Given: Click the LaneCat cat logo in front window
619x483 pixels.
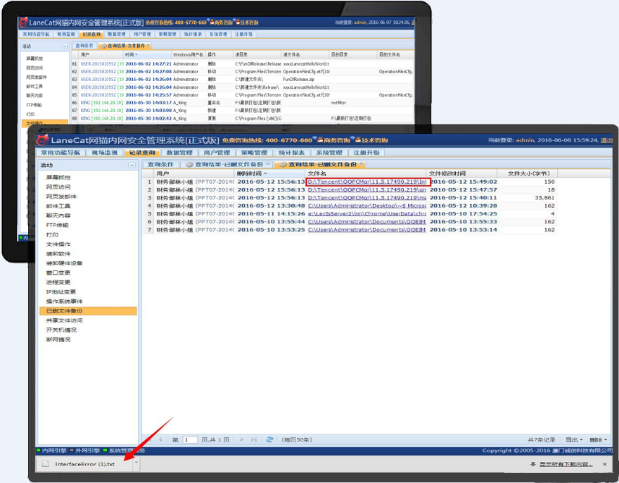Looking at the screenshot, I should tap(43, 140).
